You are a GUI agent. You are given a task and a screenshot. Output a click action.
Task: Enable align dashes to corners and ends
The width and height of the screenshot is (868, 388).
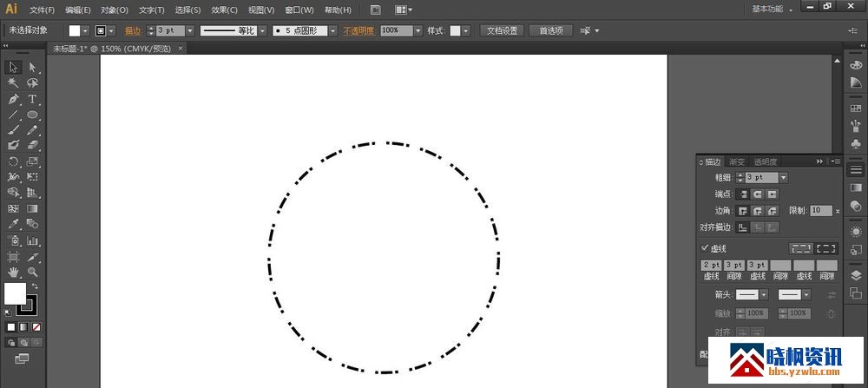coord(826,248)
